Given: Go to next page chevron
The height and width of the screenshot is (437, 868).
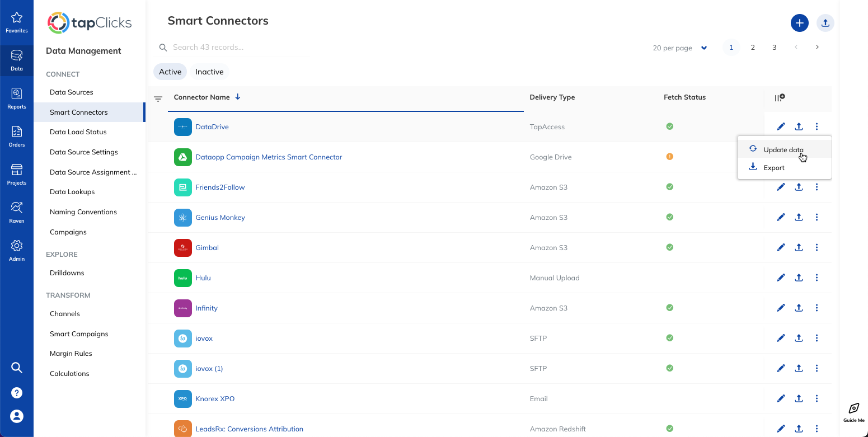Looking at the screenshot, I should point(817,48).
